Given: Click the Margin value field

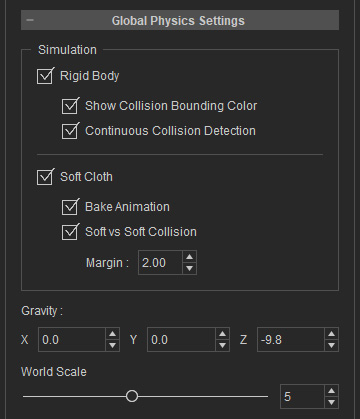Looking at the screenshot, I should point(160,263).
